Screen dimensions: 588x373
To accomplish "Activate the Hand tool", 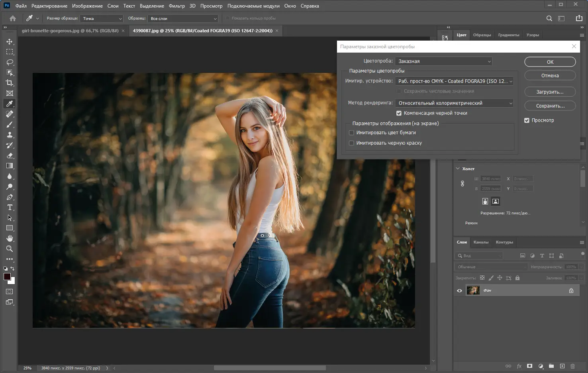I will point(10,238).
